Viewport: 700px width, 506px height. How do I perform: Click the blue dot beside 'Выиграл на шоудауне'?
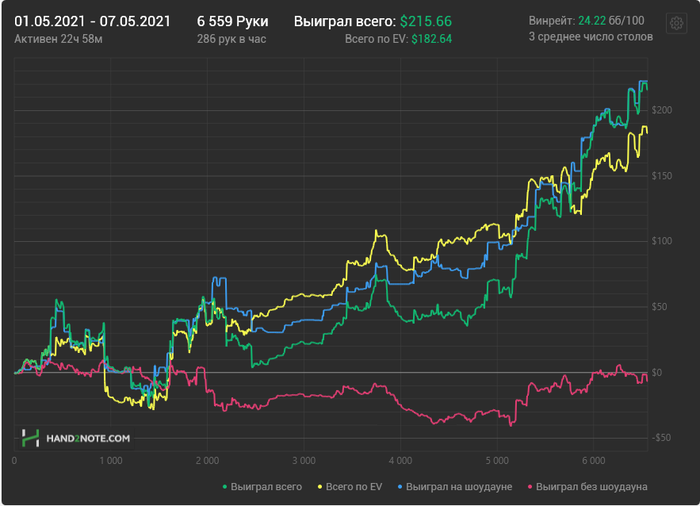click(400, 487)
